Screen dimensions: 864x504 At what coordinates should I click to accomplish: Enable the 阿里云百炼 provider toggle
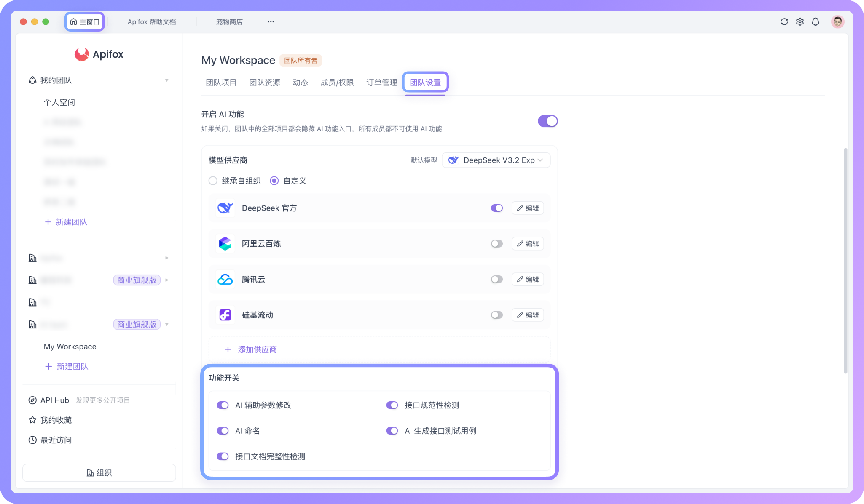pyautogui.click(x=497, y=243)
